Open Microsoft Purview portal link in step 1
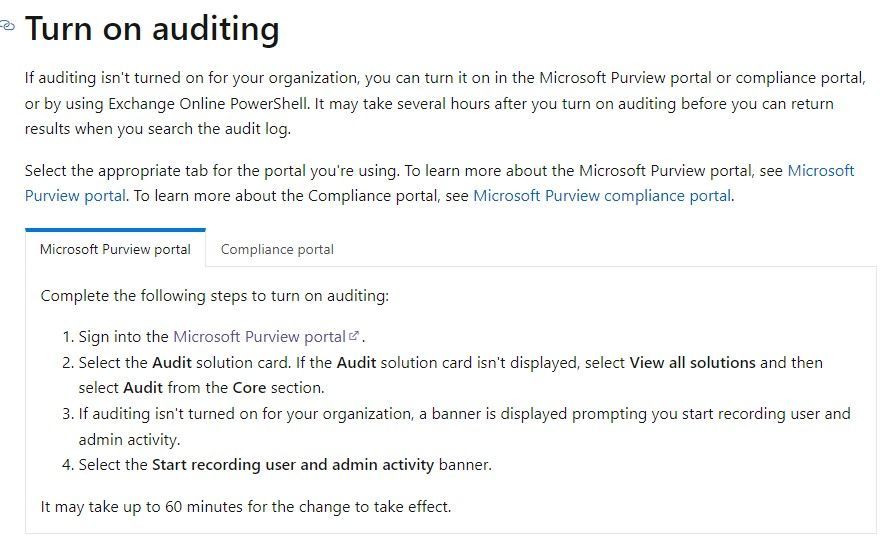The height and width of the screenshot is (545, 893). click(259, 337)
